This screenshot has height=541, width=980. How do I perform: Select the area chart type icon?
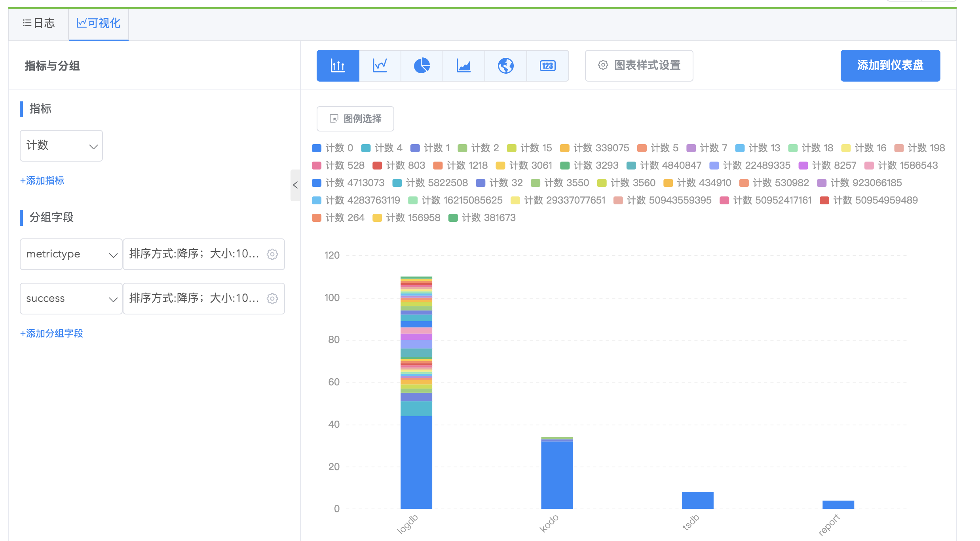[464, 66]
